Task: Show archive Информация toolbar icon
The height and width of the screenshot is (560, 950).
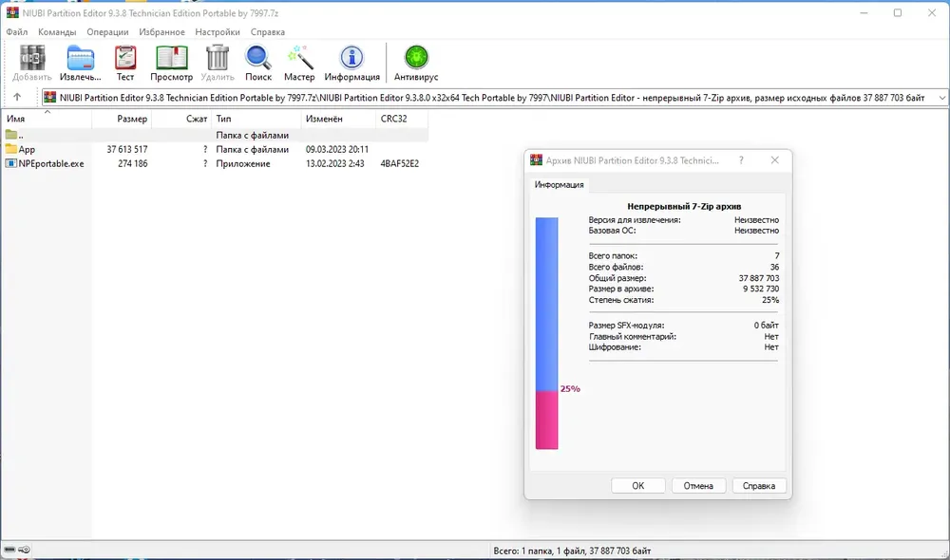Action: [x=352, y=64]
